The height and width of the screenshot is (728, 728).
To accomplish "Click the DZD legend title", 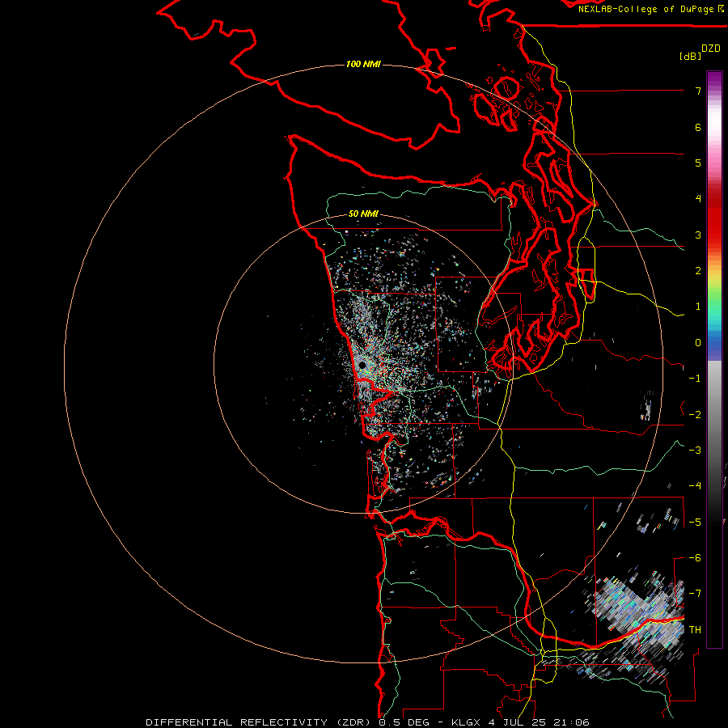I will coord(711,49).
